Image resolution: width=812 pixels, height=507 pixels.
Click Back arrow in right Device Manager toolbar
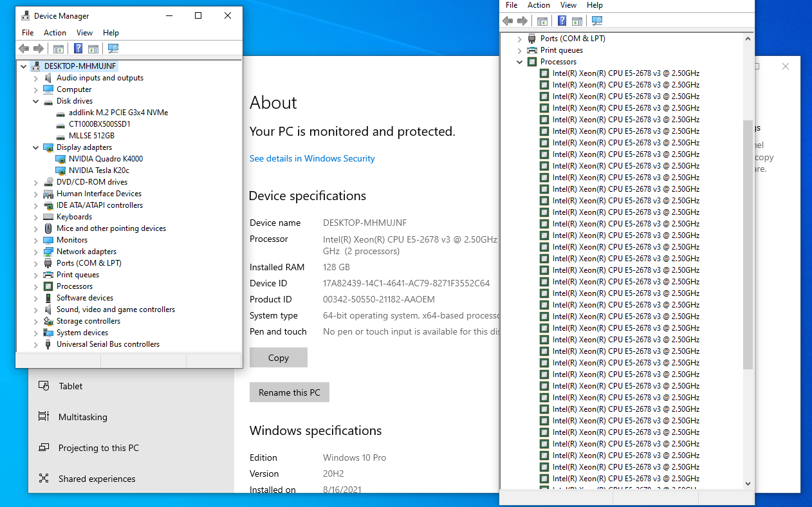click(508, 21)
